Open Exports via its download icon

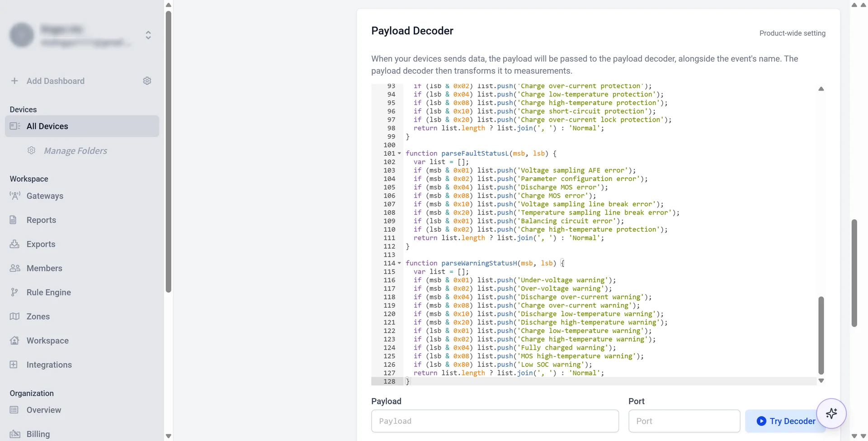[14, 244]
